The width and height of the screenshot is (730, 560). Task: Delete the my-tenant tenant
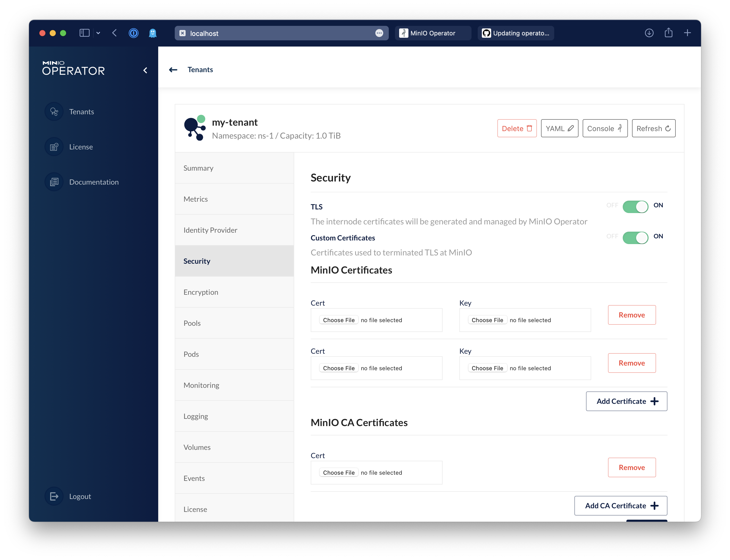tap(517, 128)
